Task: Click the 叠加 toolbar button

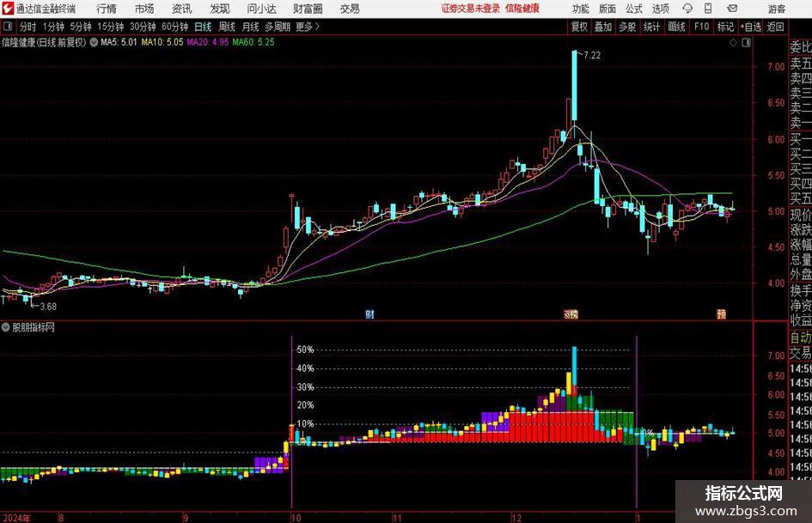Action: [x=603, y=27]
